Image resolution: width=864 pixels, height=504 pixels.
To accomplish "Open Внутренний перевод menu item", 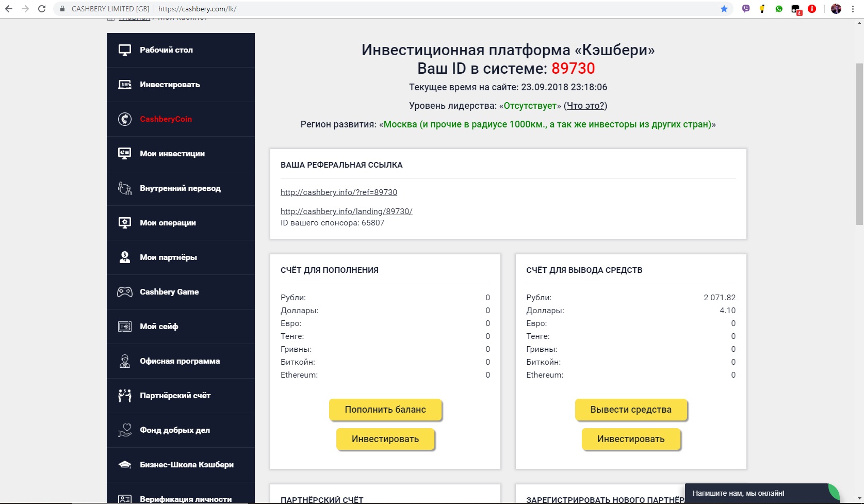I will 181,188.
